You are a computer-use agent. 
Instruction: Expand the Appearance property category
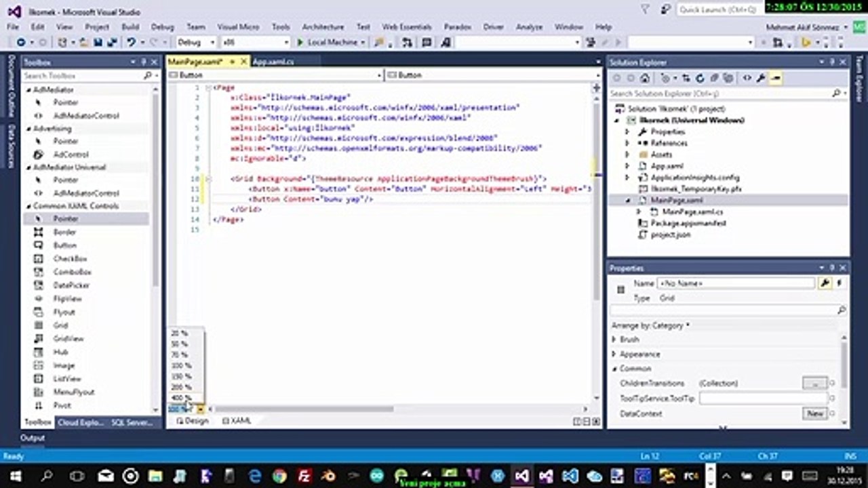pyautogui.click(x=614, y=354)
